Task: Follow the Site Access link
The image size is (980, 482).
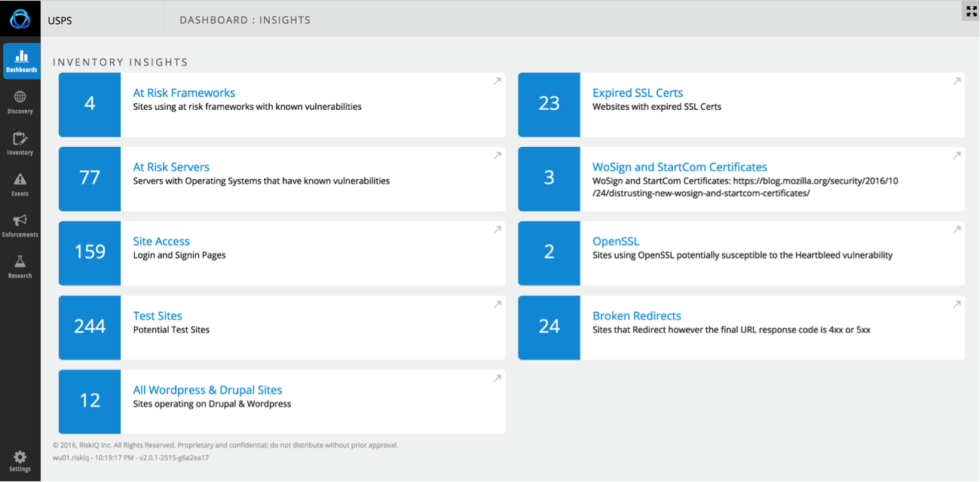Action: pyautogui.click(x=161, y=241)
